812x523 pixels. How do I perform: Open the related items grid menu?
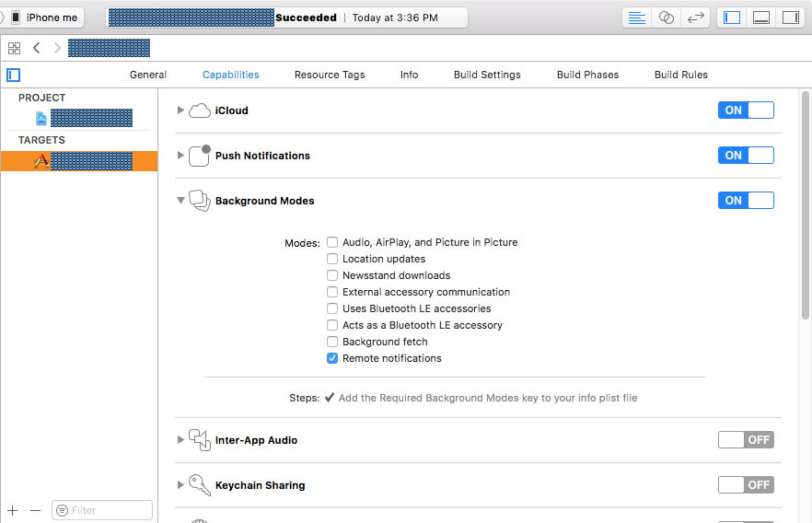click(14, 48)
